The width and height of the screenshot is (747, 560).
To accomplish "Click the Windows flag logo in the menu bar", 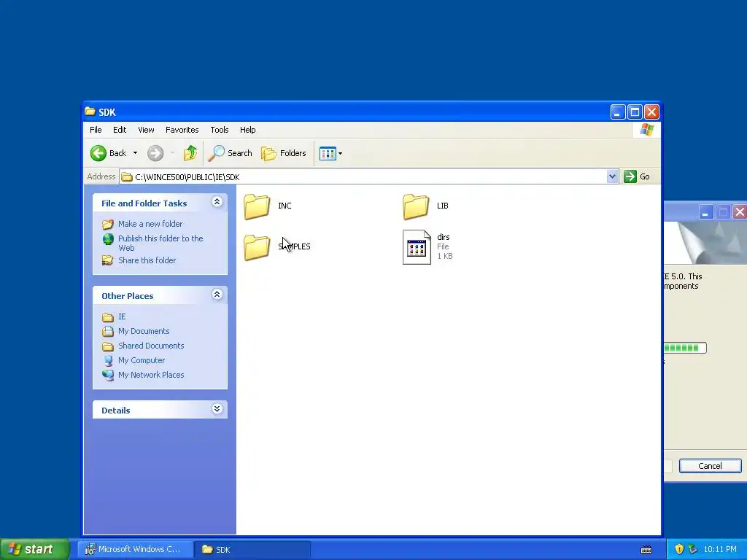I will click(647, 130).
